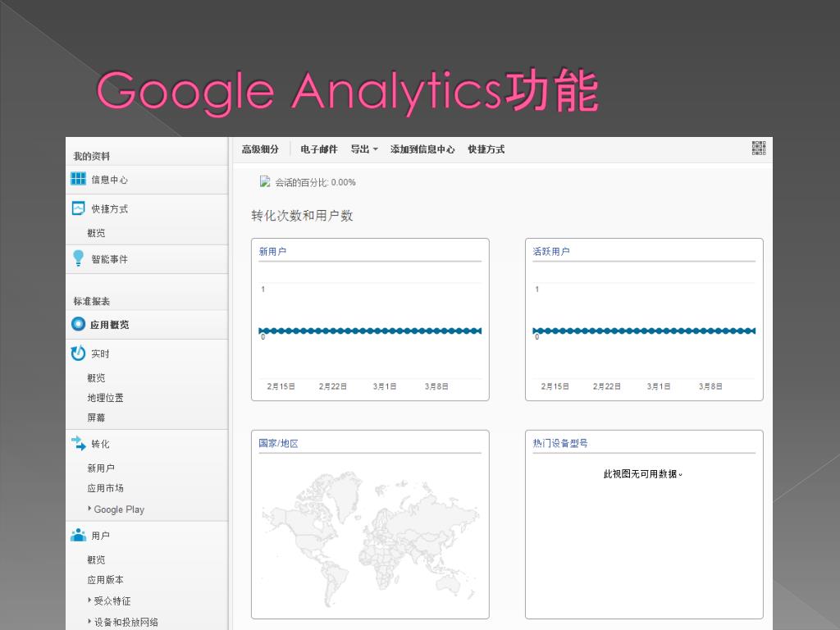Click the 转化次数和用户数 heading
This screenshot has height=630, width=840.
[302, 216]
